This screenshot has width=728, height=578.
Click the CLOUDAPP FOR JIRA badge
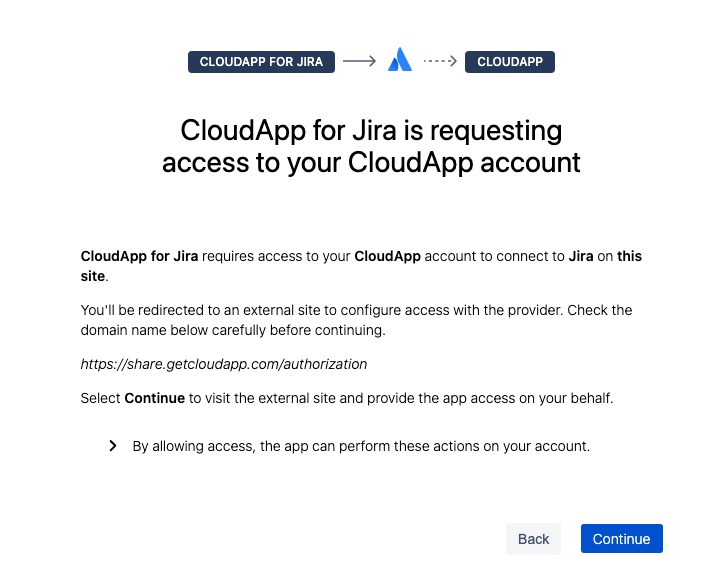point(261,62)
